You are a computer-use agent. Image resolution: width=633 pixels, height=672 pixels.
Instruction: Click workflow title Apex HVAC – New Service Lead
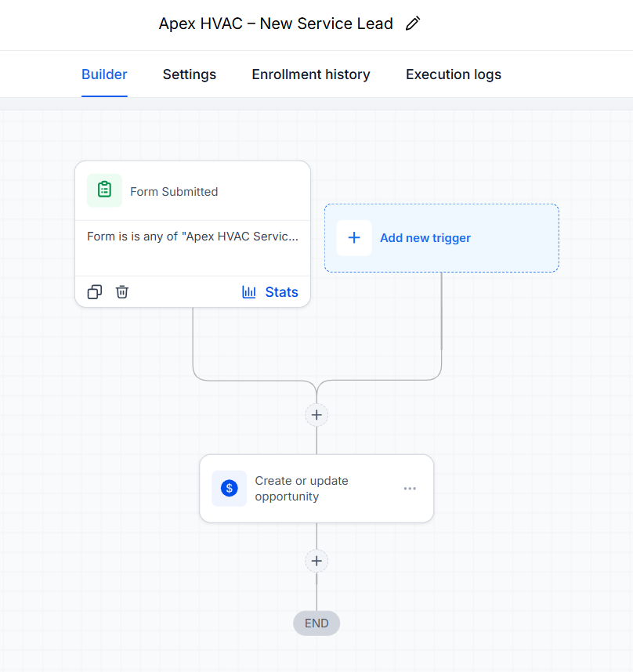(276, 23)
